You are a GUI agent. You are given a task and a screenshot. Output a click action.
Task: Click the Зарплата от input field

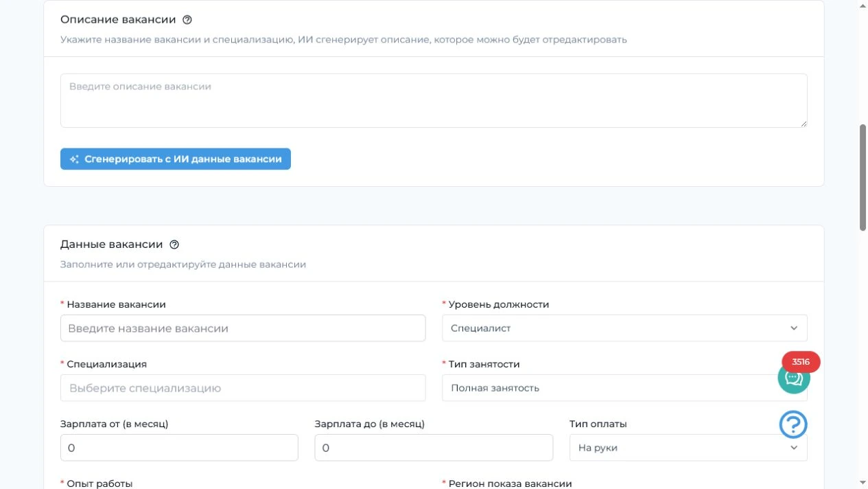tap(179, 448)
